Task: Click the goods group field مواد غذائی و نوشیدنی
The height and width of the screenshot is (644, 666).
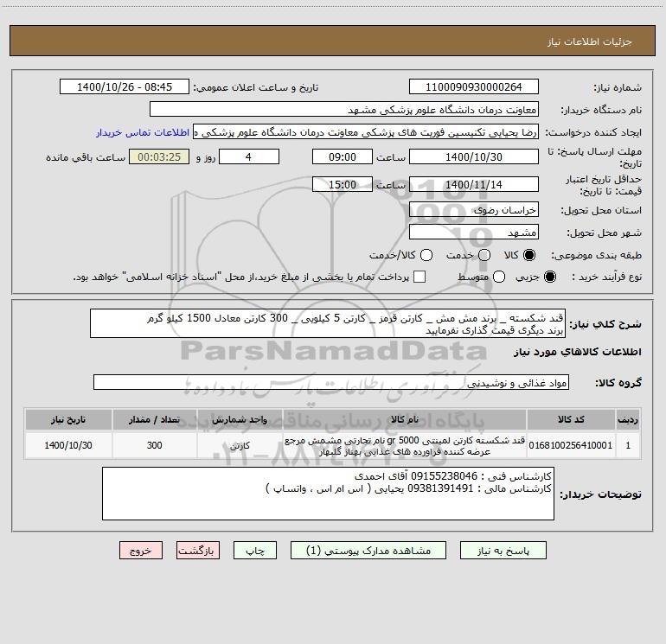Action: click(x=331, y=382)
